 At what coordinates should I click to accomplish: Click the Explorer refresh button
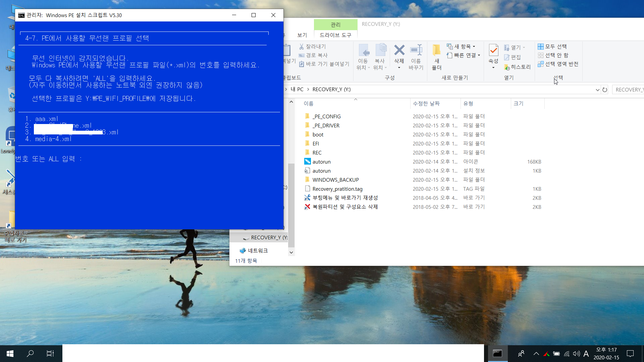(605, 90)
